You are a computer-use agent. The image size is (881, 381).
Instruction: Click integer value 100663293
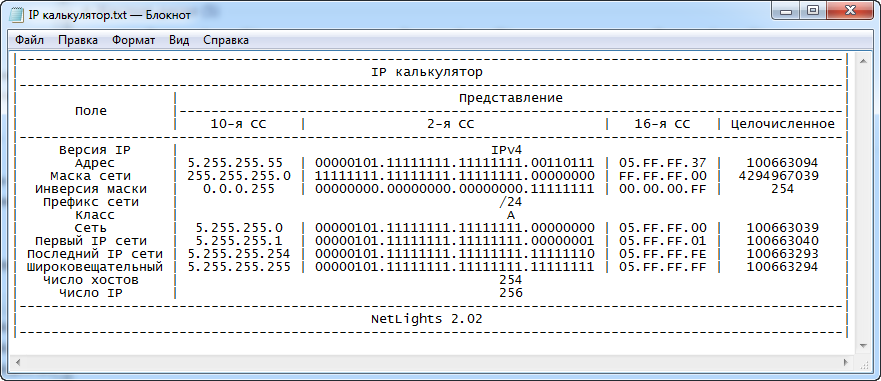tap(782, 253)
